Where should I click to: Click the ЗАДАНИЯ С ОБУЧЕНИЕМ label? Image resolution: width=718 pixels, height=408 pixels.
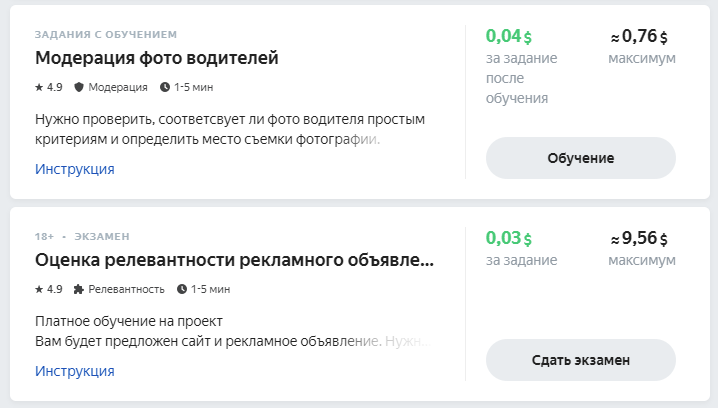tap(106, 34)
